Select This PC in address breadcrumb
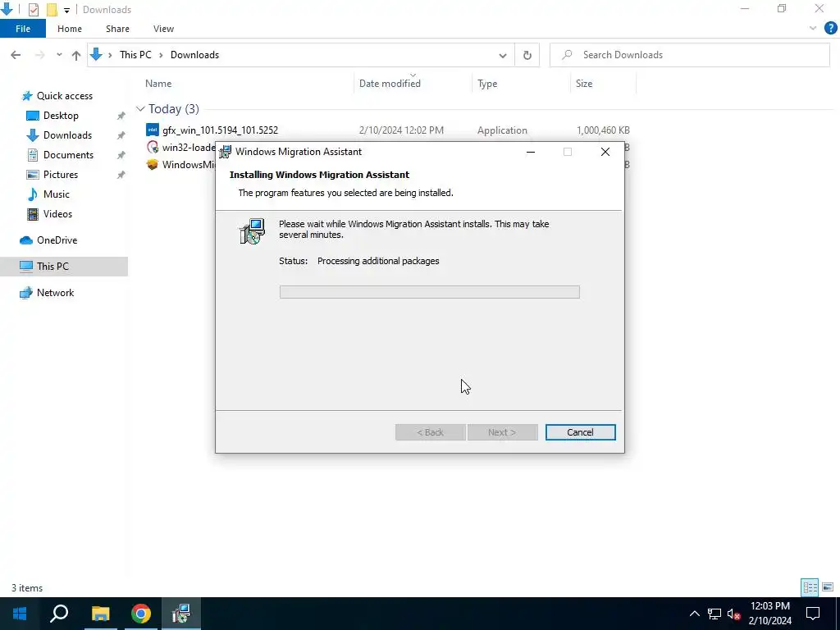The width and height of the screenshot is (840, 630). [x=135, y=55]
